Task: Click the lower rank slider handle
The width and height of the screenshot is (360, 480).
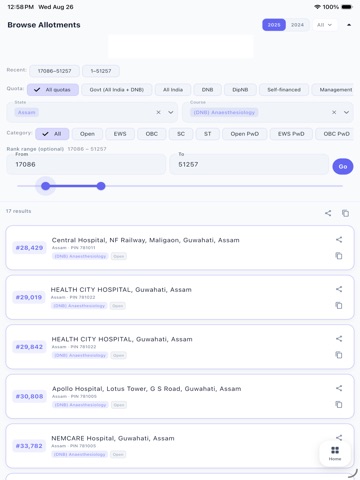Action: [46, 186]
